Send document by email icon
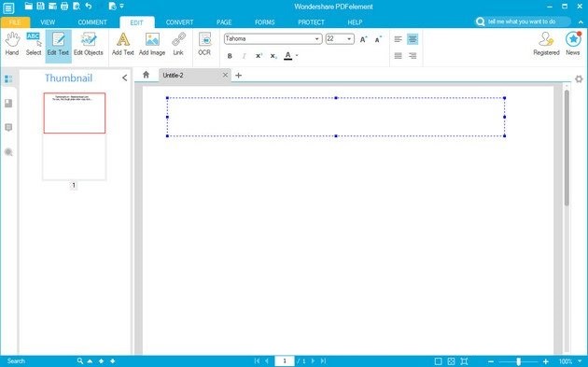 [52, 6]
